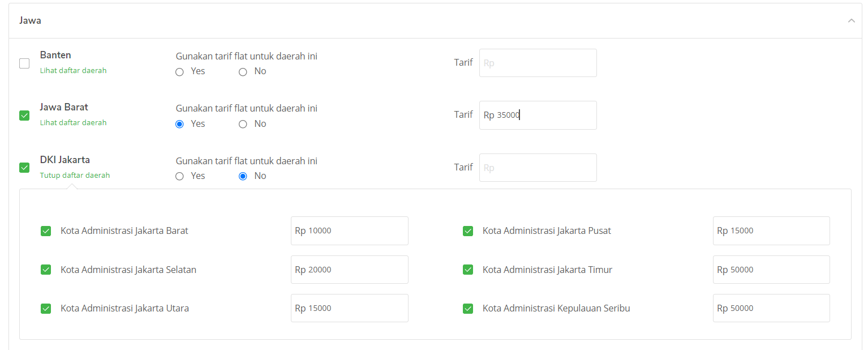Click Tutup daftar daerah under DKI Jakarta

tap(75, 176)
